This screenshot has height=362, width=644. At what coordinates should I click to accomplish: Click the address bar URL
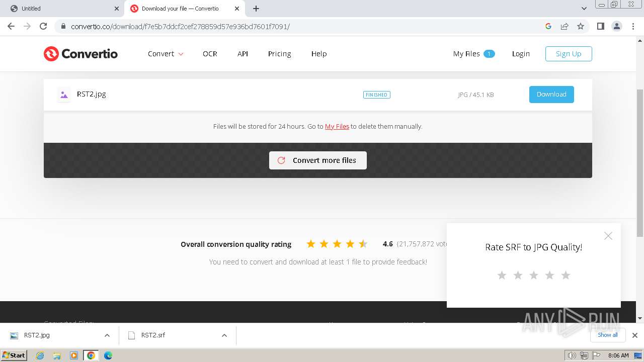(x=181, y=26)
